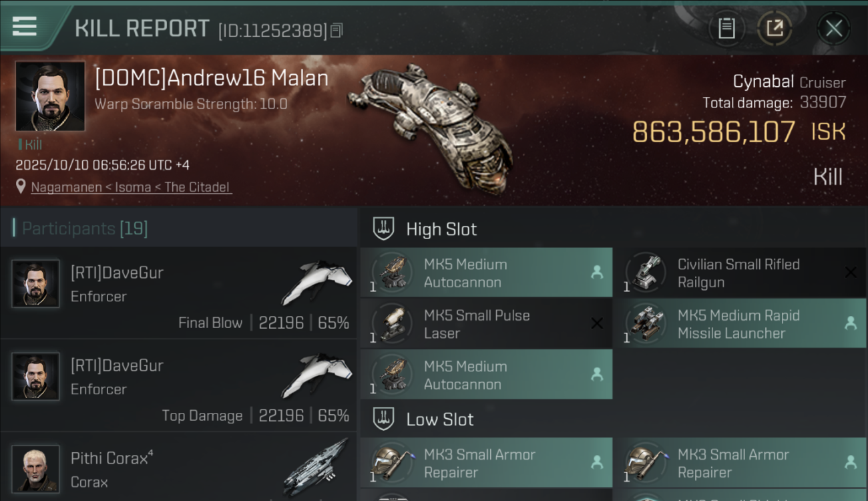Close the Kill Report window
Viewport: 868px width, 501px height.
pos(833,28)
